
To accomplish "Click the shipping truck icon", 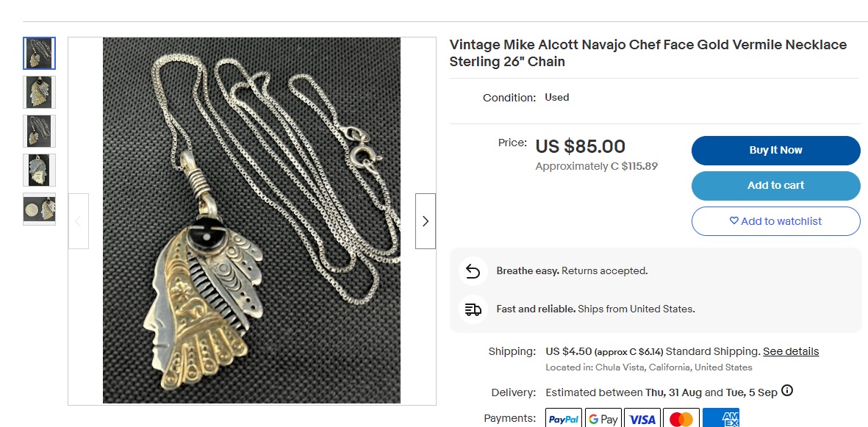I will click(473, 309).
